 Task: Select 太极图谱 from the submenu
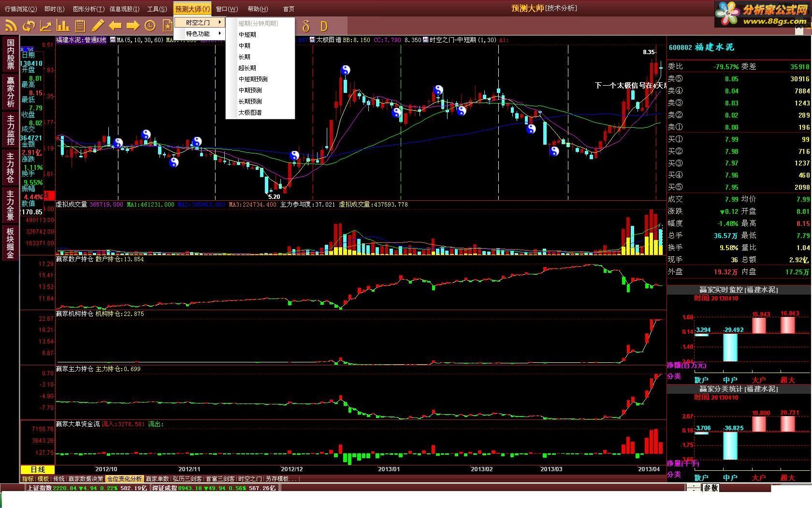coord(260,112)
